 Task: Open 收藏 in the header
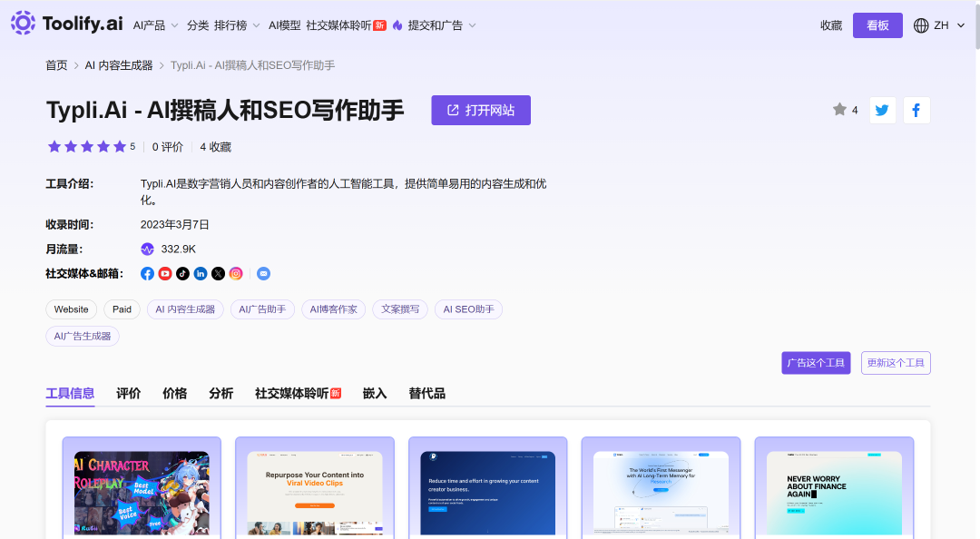click(831, 25)
